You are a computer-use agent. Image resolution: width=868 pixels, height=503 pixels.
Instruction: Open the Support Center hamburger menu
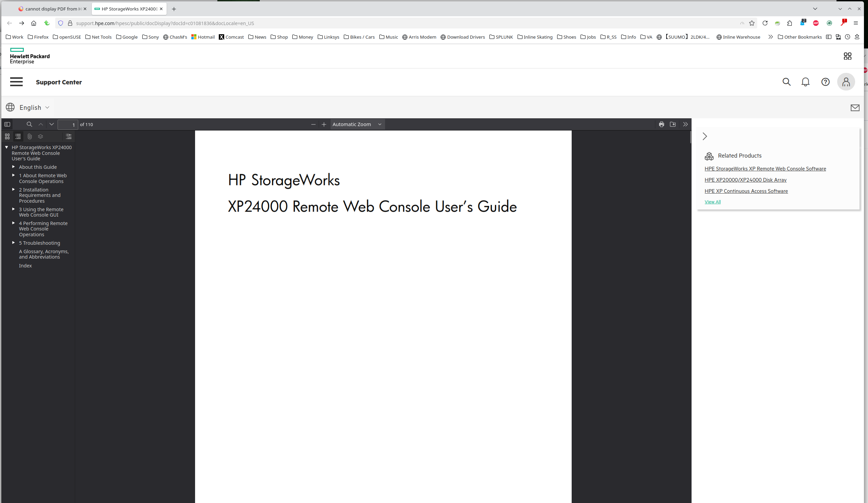click(x=16, y=82)
